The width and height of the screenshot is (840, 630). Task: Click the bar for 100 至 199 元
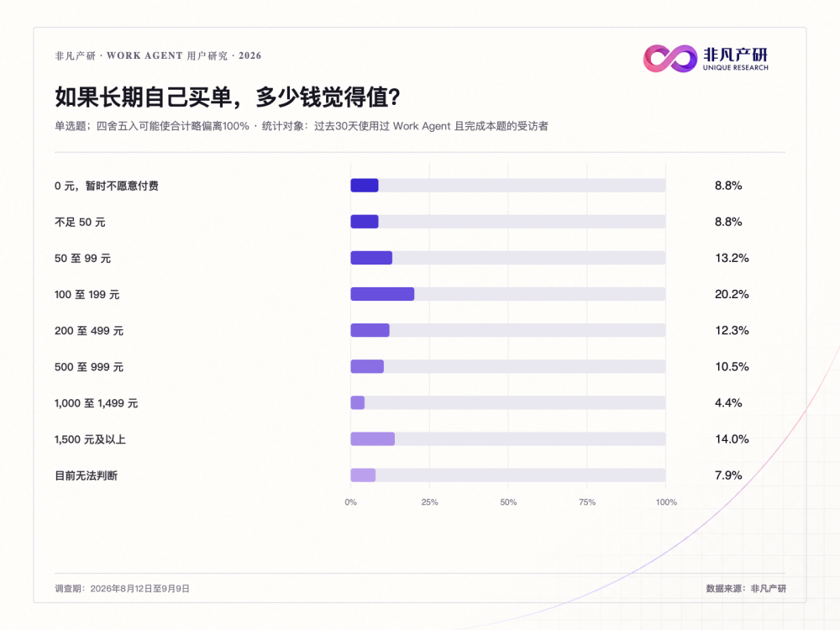[x=382, y=294]
